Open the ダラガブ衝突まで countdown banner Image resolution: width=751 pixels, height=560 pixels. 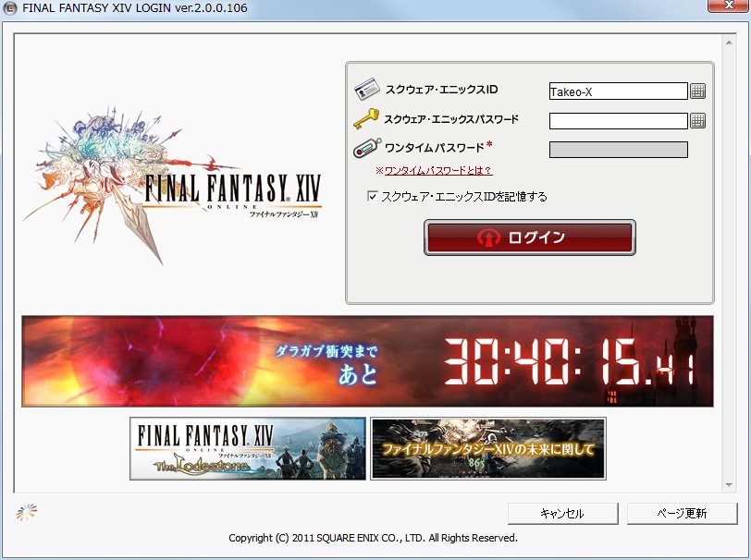point(367,361)
